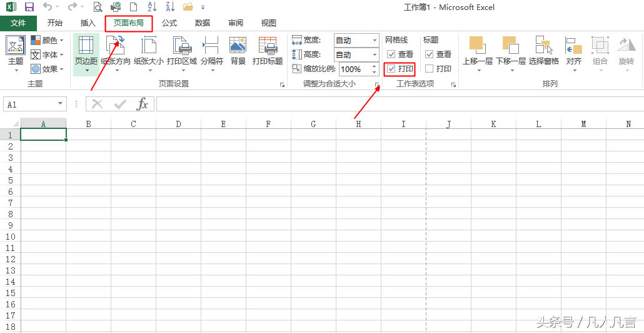Open the Name Box dropdown arrow

pyautogui.click(x=61, y=105)
